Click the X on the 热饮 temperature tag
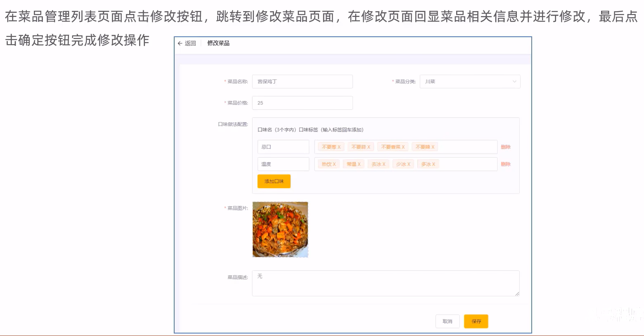644x336 pixels. 334,164
